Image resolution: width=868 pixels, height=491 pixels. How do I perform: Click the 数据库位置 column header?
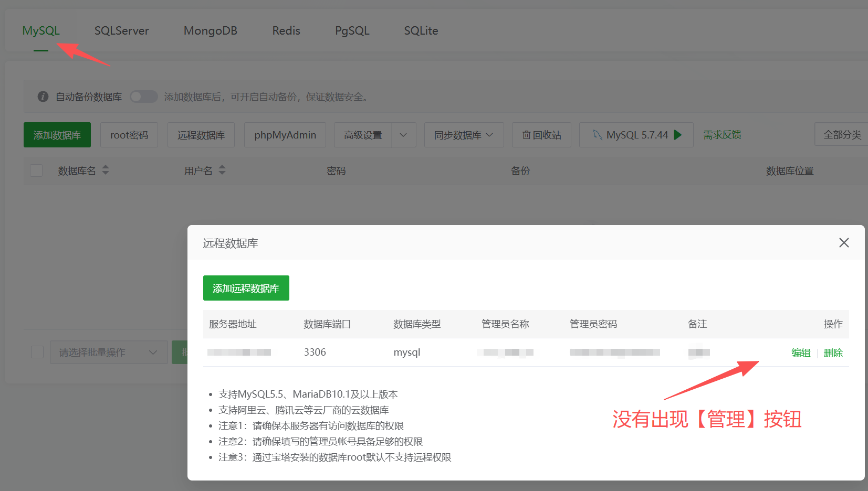[790, 170]
